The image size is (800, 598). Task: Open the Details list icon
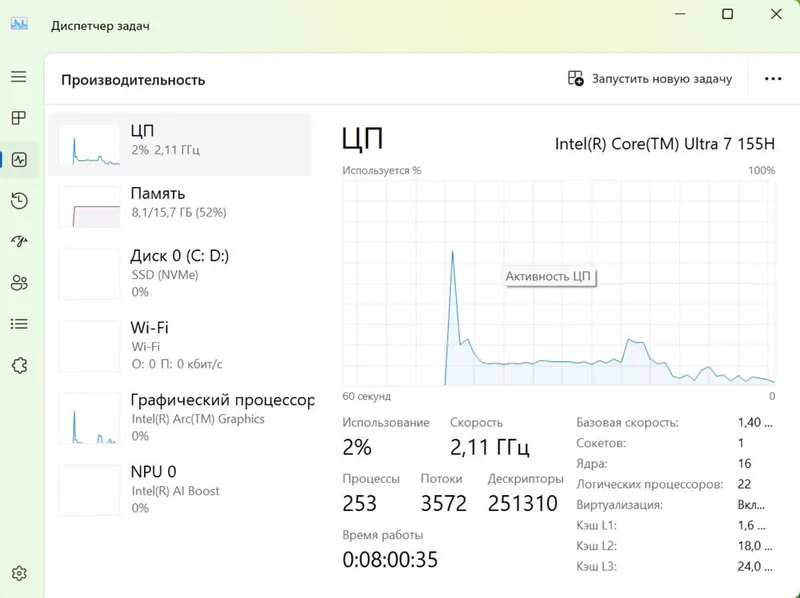[x=19, y=324]
